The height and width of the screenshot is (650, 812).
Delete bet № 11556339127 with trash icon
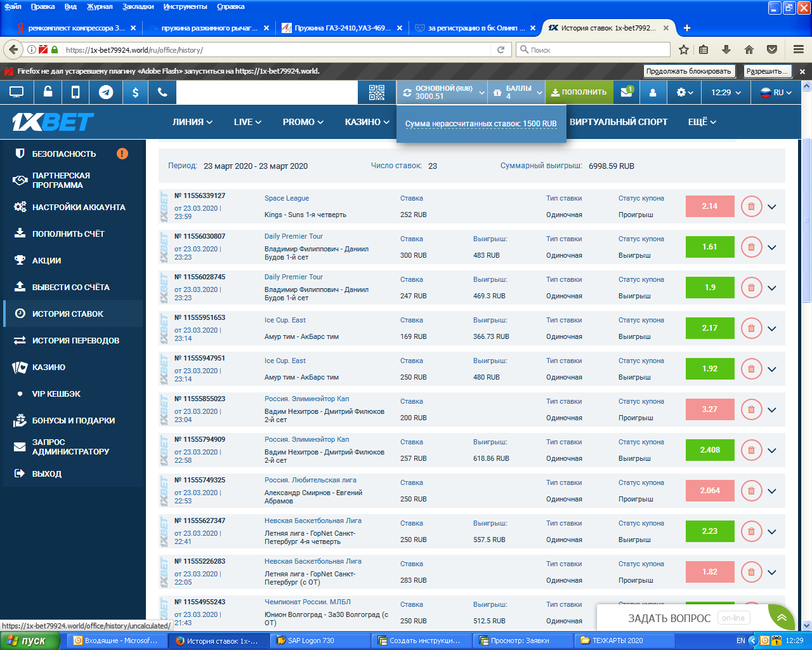point(751,206)
